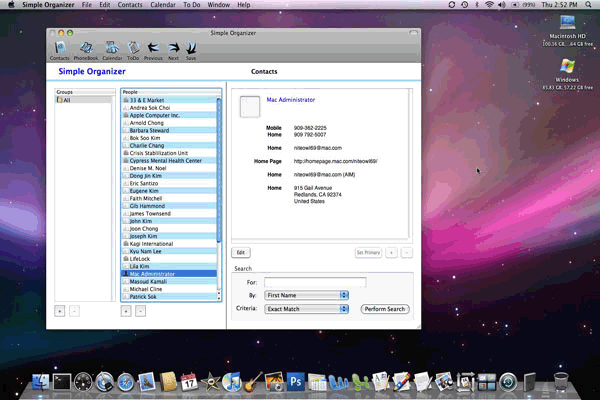Image resolution: width=600 pixels, height=400 pixels.
Task: Open Finder from the Dock
Action: pyautogui.click(x=40, y=382)
